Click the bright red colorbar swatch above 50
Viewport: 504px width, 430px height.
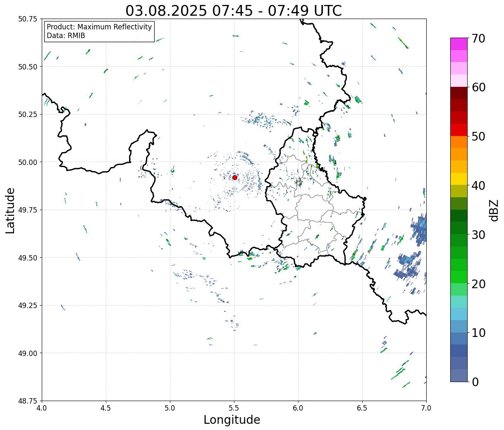(459, 130)
